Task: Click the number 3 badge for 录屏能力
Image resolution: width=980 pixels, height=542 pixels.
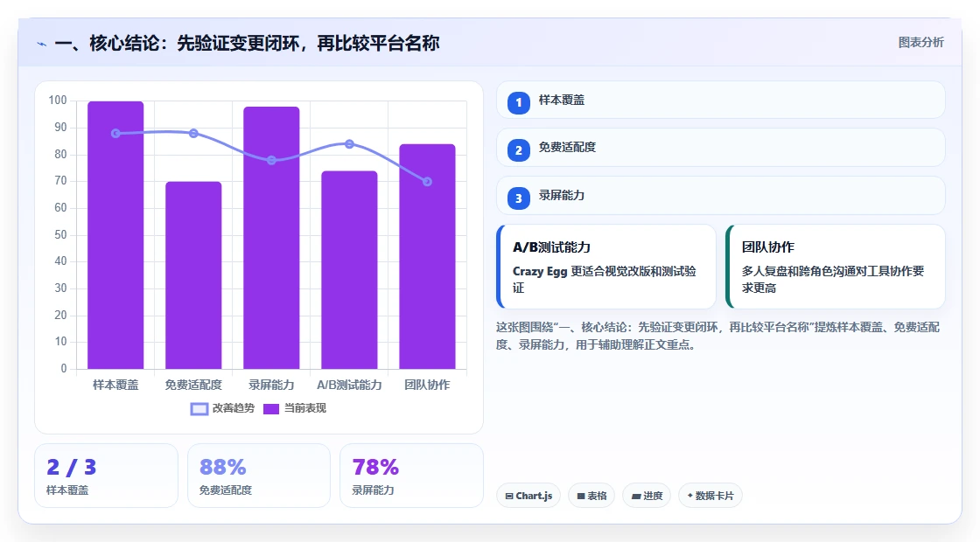Action: [x=518, y=198]
